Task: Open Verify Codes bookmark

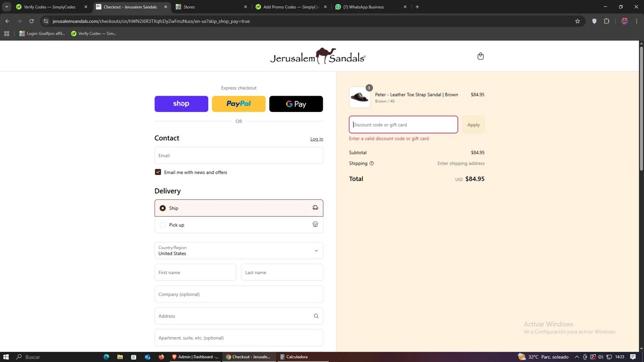Action: tap(94, 33)
